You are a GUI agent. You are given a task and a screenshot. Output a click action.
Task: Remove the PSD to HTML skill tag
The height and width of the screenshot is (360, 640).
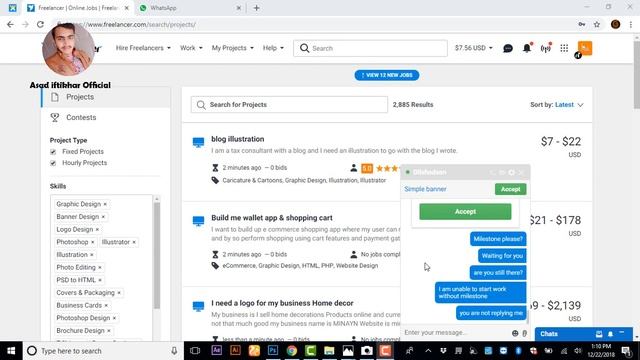tap(100, 280)
